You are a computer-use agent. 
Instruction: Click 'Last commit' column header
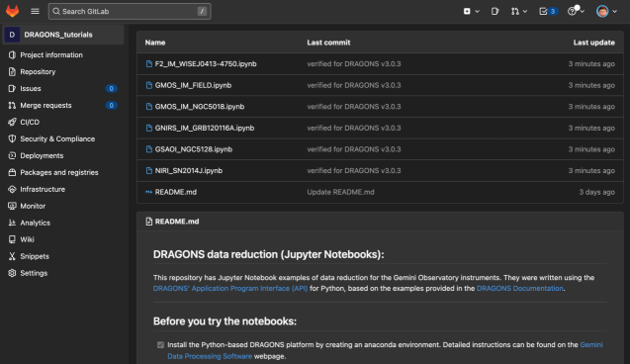328,43
